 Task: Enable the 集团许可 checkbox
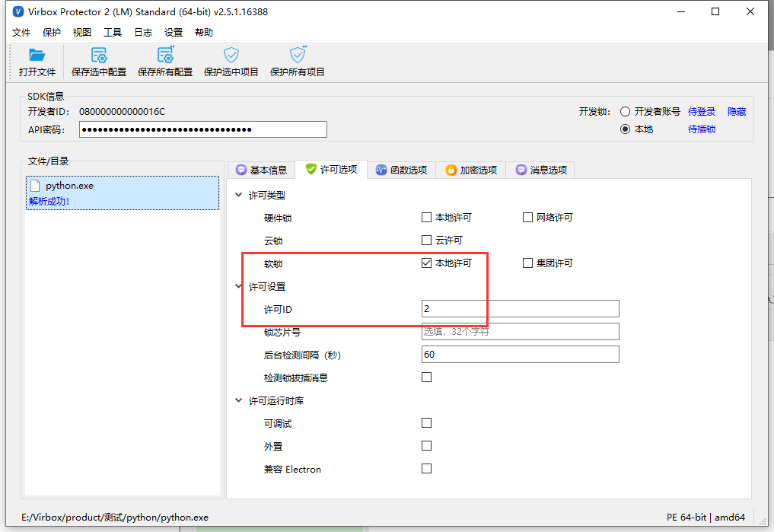(x=527, y=263)
